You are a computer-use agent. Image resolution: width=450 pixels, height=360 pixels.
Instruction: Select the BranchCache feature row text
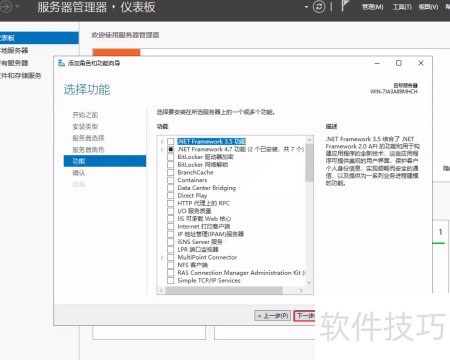[x=195, y=172]
